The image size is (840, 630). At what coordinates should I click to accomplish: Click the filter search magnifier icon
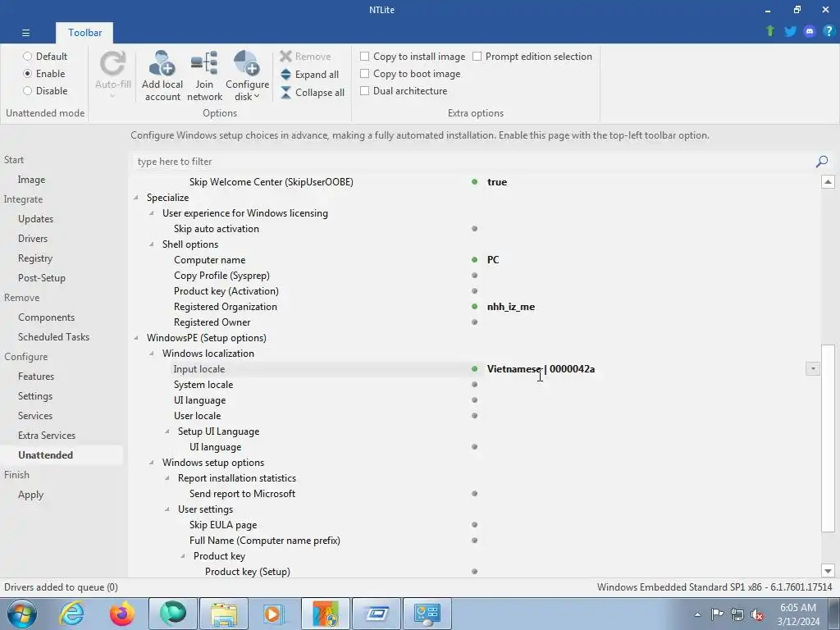(x=822, y=162)
